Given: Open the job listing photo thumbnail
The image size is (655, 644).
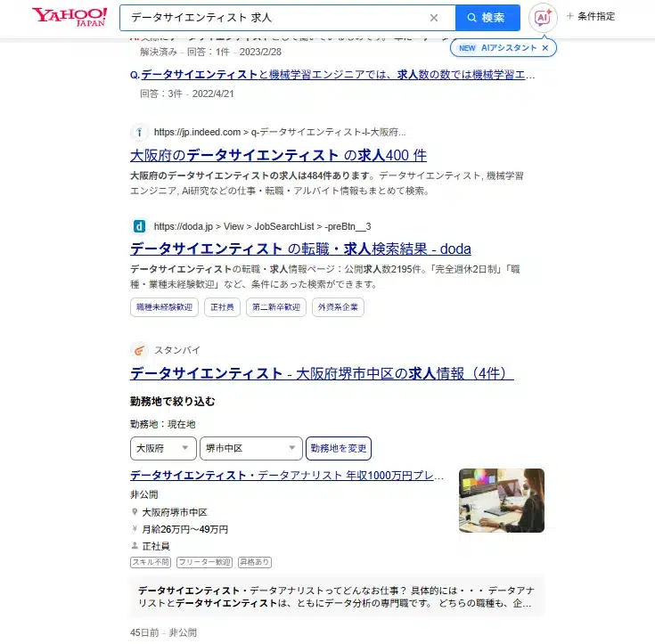Looking at the screenshot, I should coord(501,501).
